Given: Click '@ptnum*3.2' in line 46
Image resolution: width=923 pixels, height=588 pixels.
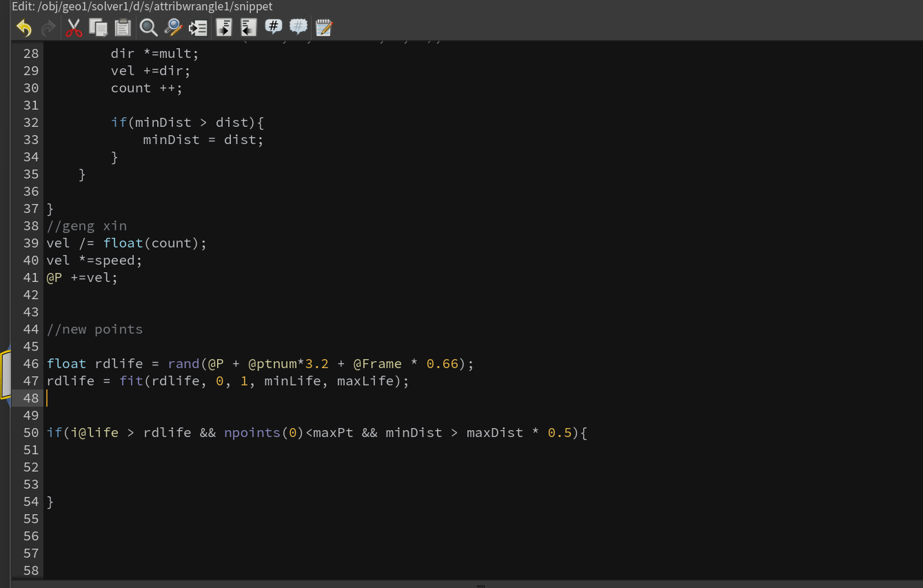Looking at the screenshot, I should pos(288,363).
